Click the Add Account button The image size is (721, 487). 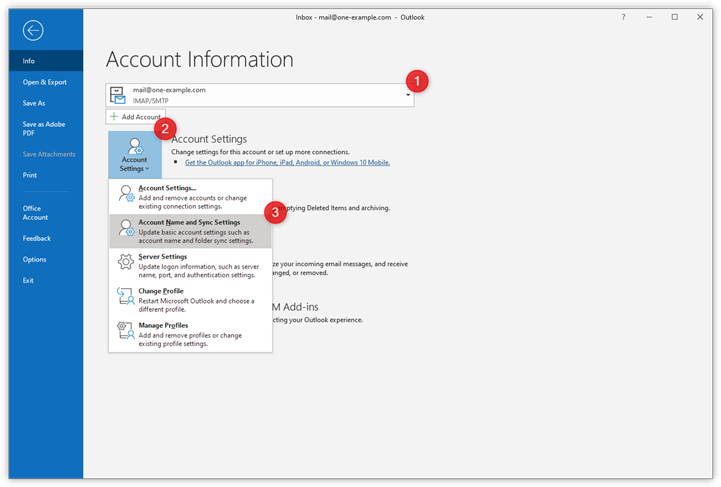(x=136, y=117)
